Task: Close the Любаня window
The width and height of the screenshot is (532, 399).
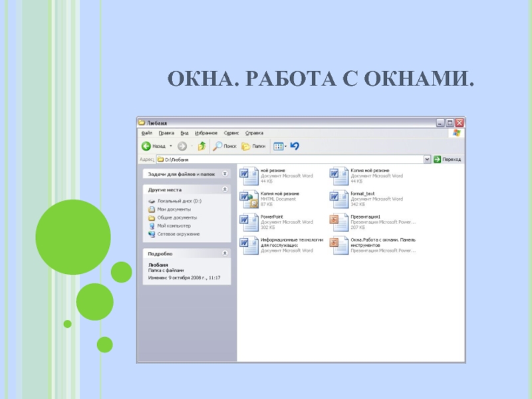Action: coord(460,123)
